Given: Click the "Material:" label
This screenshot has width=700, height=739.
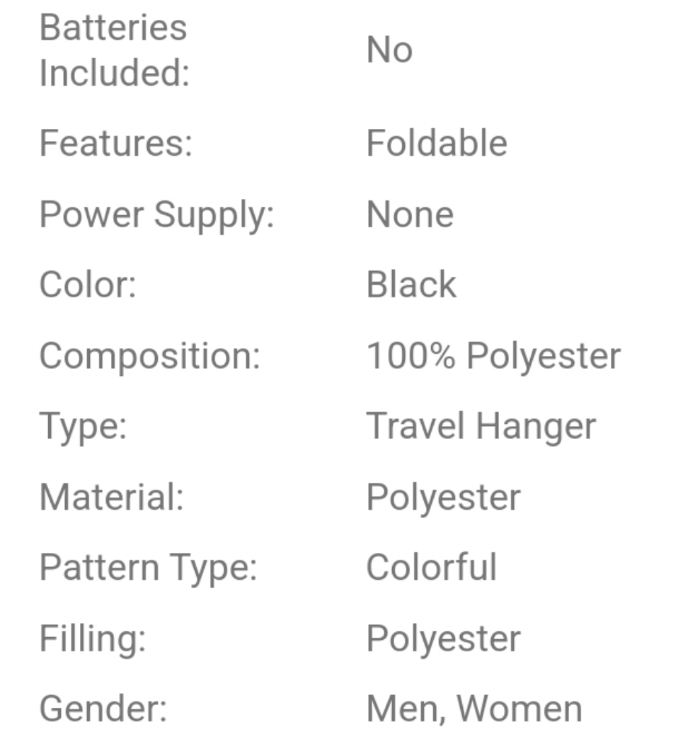Looking at the screenshot, I should (x=111, y=497).
